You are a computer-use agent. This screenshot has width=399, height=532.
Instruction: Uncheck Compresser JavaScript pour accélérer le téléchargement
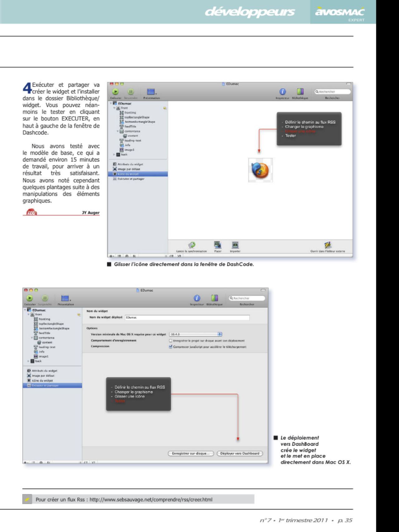[171, 347]
